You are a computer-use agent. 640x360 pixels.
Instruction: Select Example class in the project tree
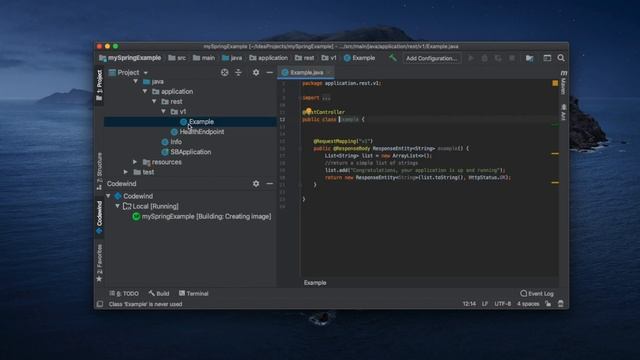pyautogui.click(x=190, y=122)
